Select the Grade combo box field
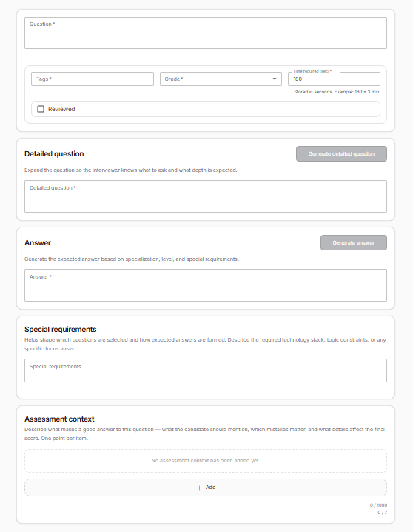Screen dimensions: 413x532 click(221, 79)
